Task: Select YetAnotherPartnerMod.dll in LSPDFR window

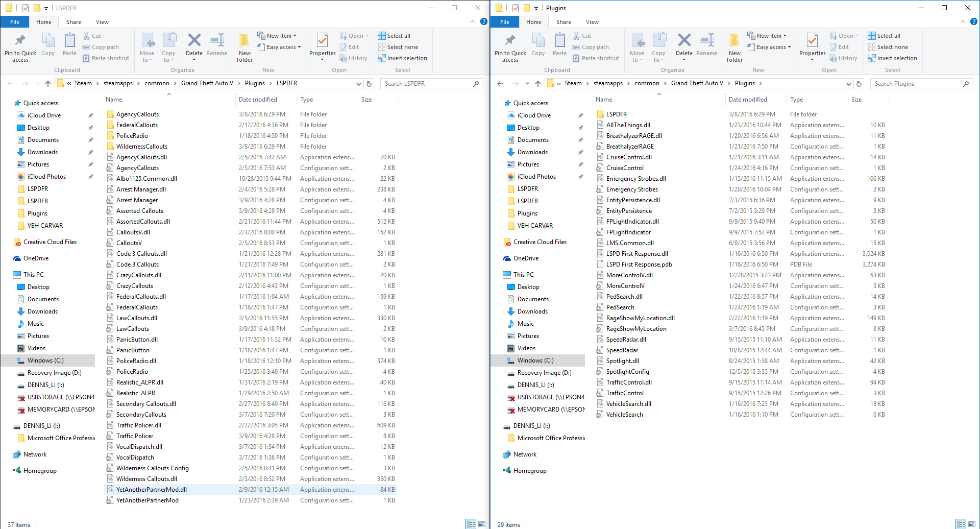Action: [250, 490]
